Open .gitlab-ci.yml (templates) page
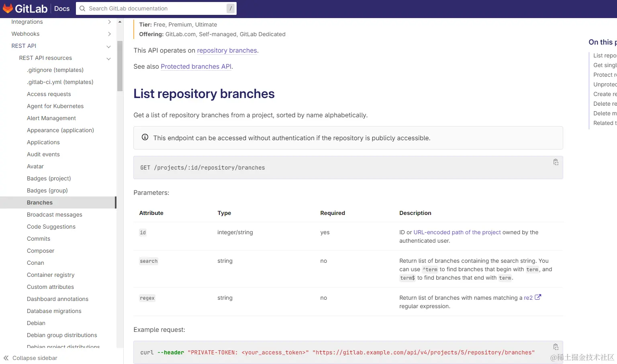This screenshot has height=364, width=617. [60, 82]
